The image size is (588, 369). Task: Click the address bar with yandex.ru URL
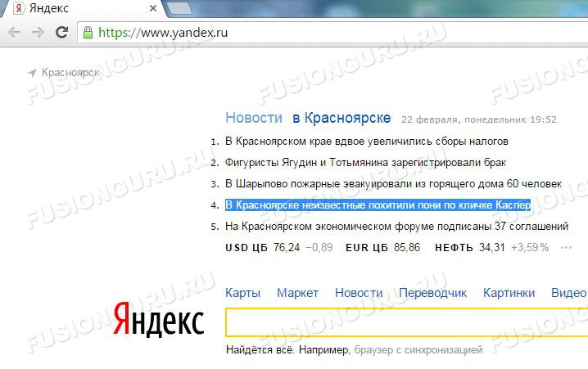[x=332, y=33]
